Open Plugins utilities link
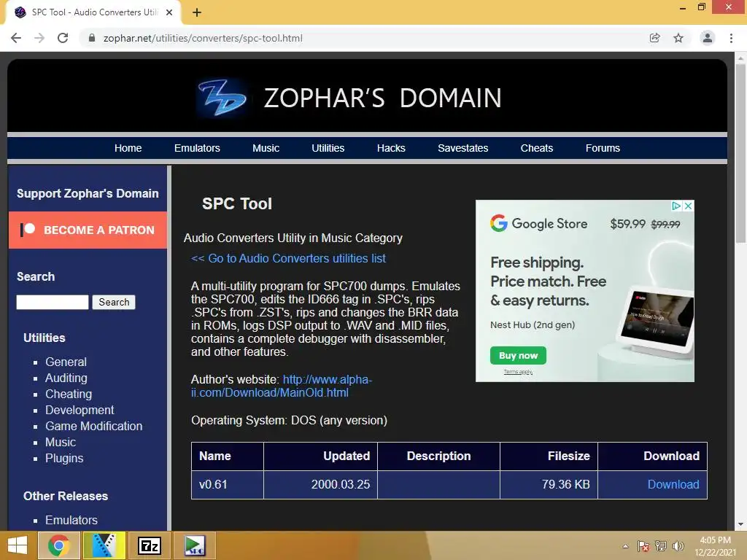The width and height of the screenshot is (747, 560). [x=64, y=459]
